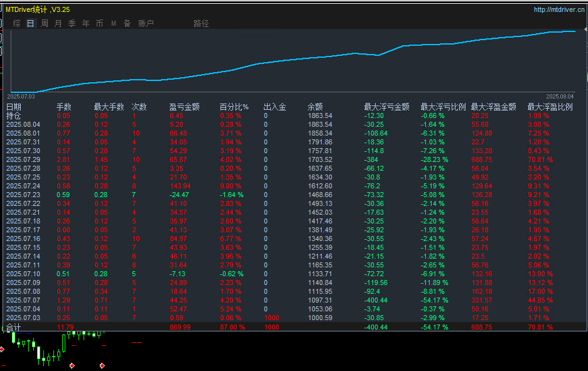Click the 1858.34 balance value

pyautogui.click(x=320, y=134)
